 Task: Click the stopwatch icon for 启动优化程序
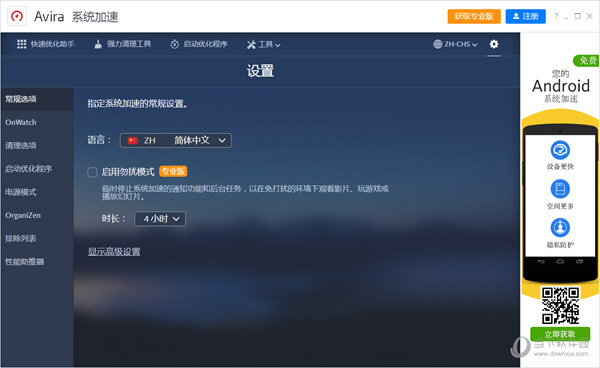pos(174,44)
